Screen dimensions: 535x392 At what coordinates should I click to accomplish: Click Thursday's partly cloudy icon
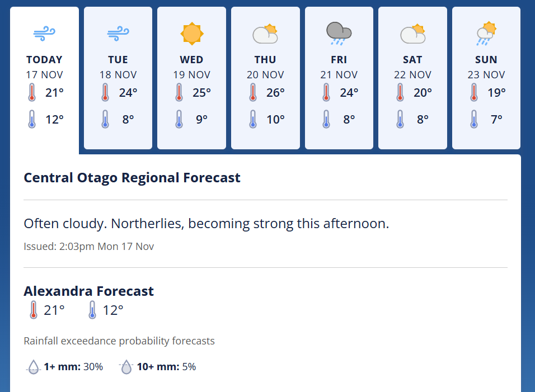[265, 34]
